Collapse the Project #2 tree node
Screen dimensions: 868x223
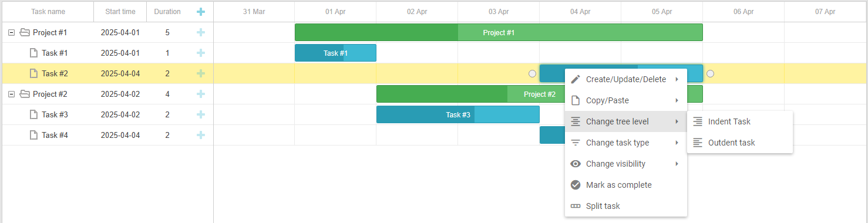coord(11,94)
